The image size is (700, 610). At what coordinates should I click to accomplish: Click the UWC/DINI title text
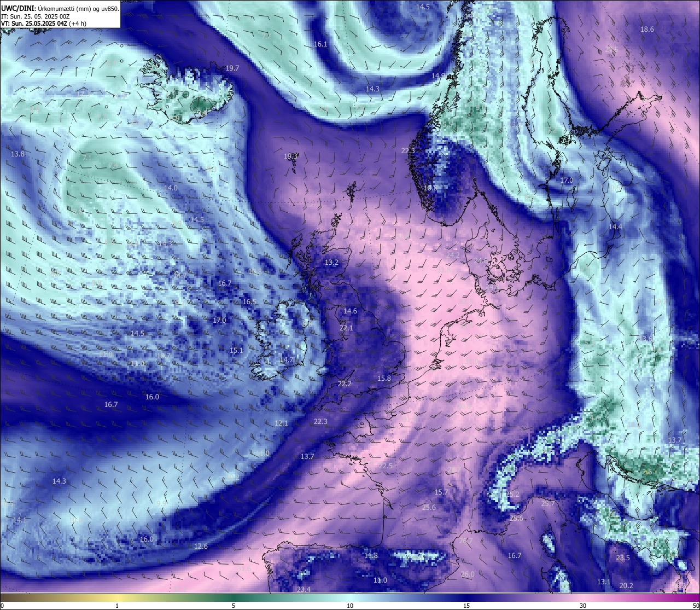click(17, 8)
